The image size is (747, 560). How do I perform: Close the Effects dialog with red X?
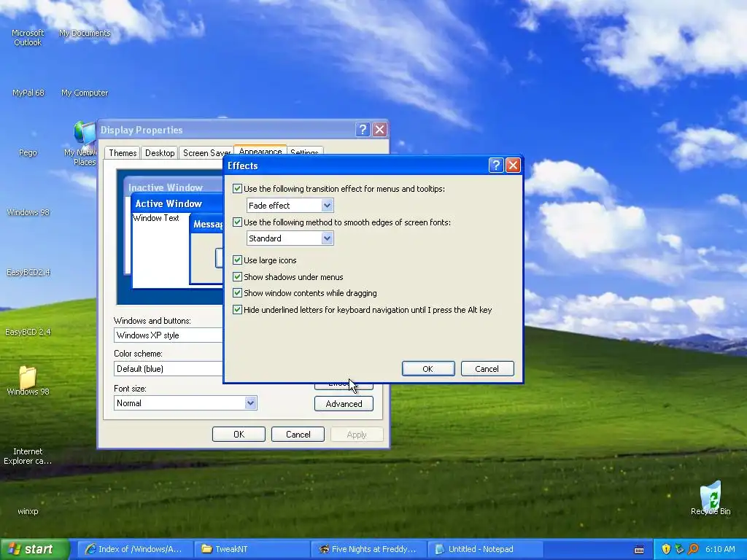click(x=513, y=166)
